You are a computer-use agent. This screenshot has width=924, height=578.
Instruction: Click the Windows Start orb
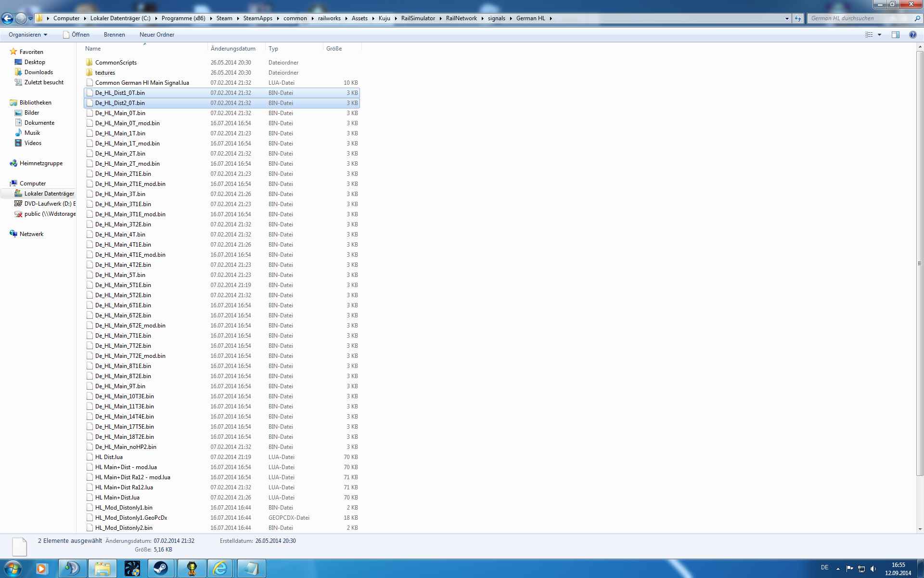[x=13, y=568]
